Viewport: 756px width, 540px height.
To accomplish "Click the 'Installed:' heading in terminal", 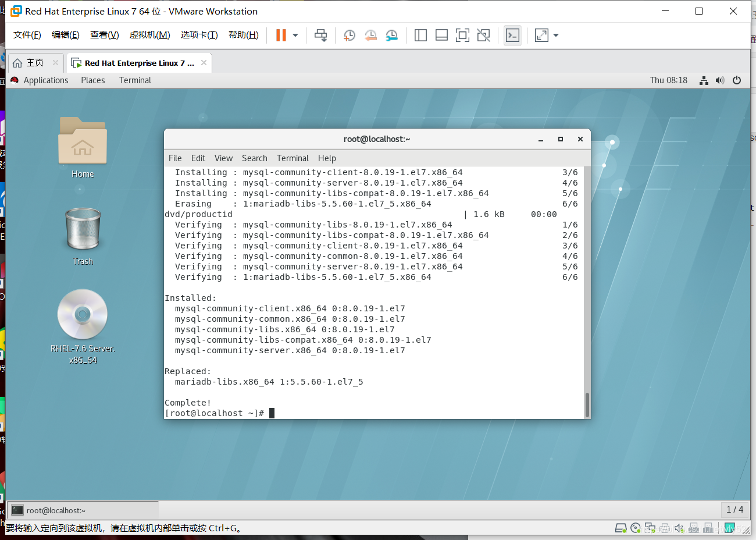I will pos(191,298).
